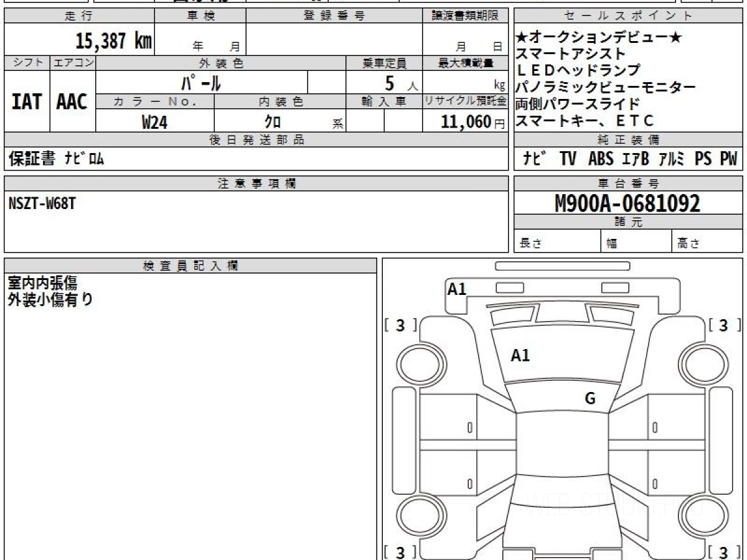Click the 内装色 header

click(x=280, y=101)
